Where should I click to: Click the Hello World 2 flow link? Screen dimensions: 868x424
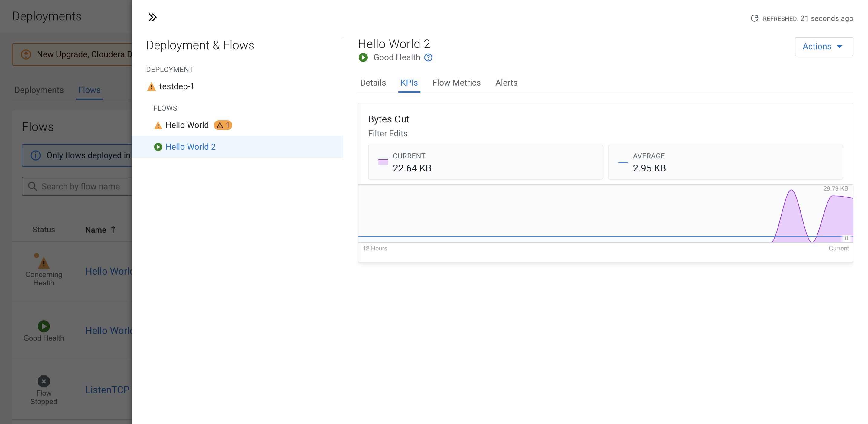pyautogui.click(x=190, y=147)
